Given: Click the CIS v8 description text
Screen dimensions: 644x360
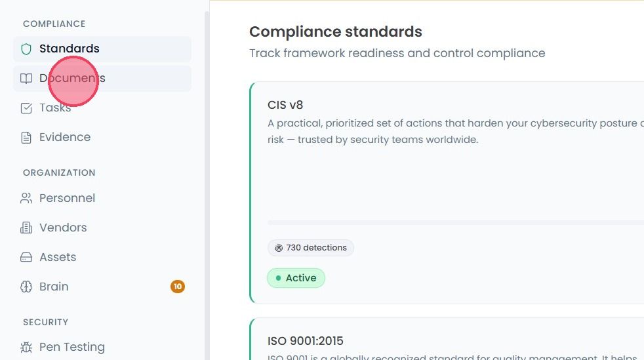Looking at the screenshot, I should point(456,131).
